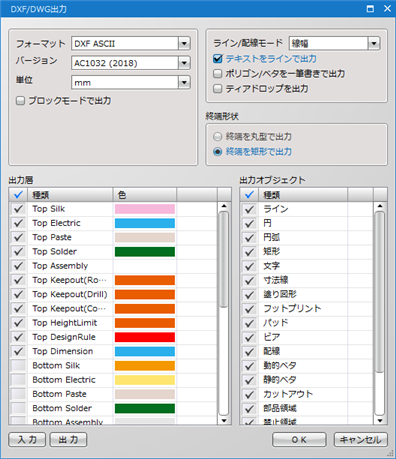Enable ポリゴン/ベタを一筆書きで出力 checkbox
396x459 pixels.
point(217,74)
